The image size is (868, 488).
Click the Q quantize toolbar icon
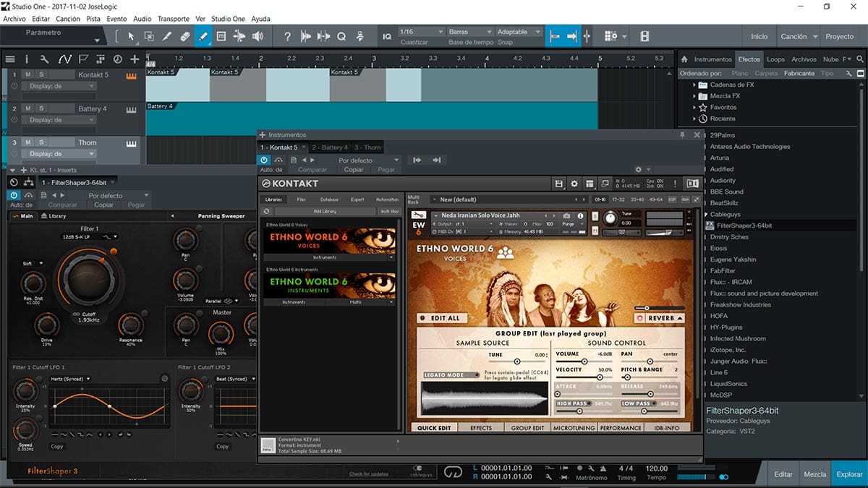(x=341, y=36)
